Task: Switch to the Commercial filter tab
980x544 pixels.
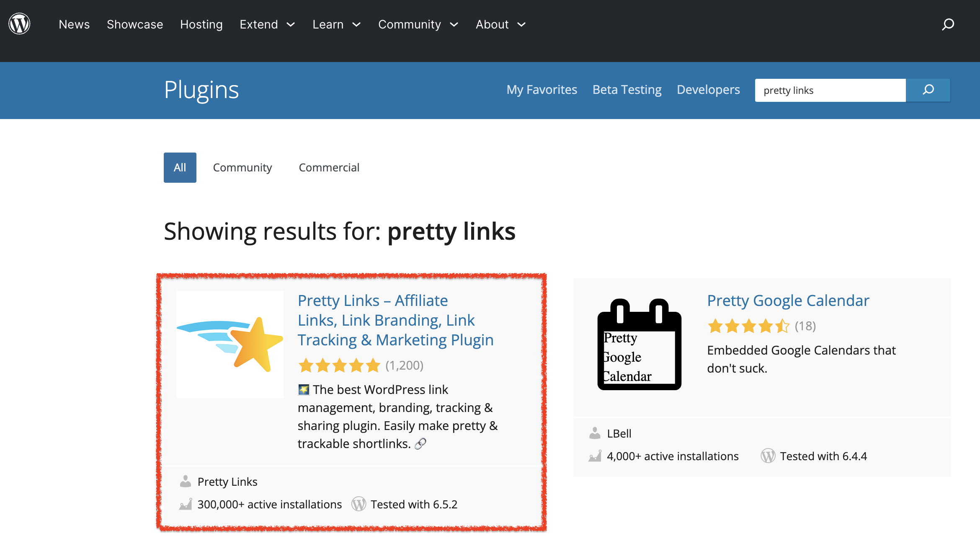Action: [x=329, y=168]
